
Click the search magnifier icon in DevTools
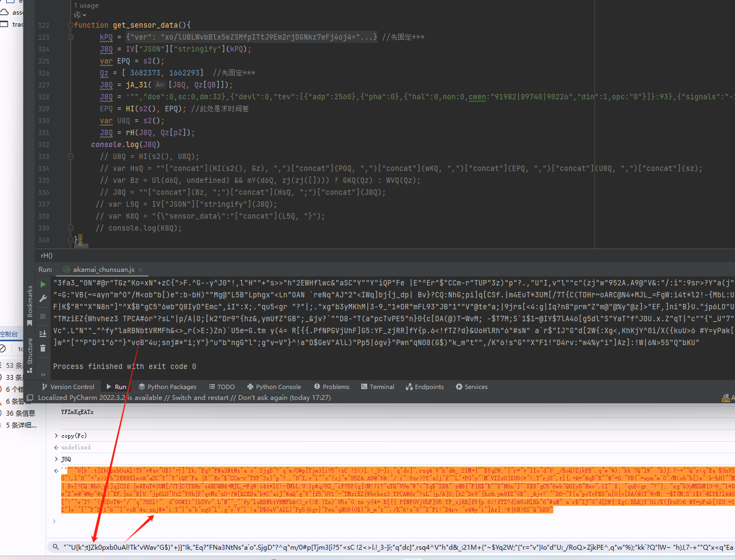[x=55, y=547]
